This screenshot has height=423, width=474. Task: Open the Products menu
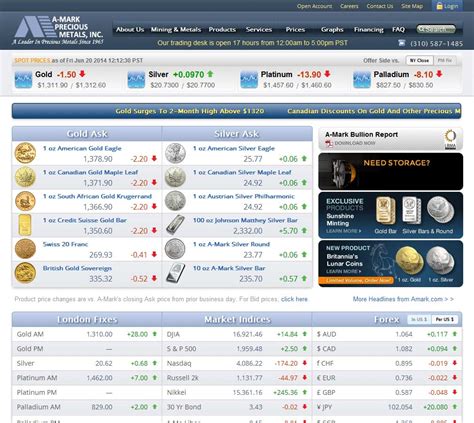[x=222, y=30]
